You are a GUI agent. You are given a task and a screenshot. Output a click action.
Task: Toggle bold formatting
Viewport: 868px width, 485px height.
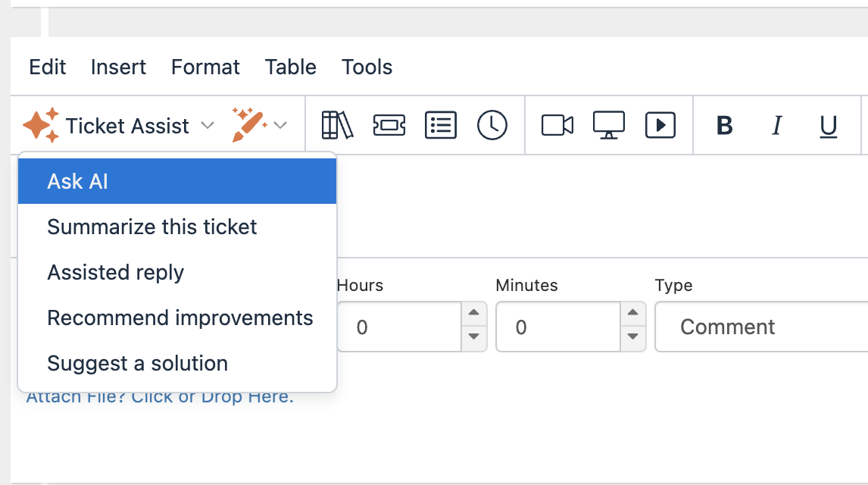pyautogui.click(x=725, y=126)
